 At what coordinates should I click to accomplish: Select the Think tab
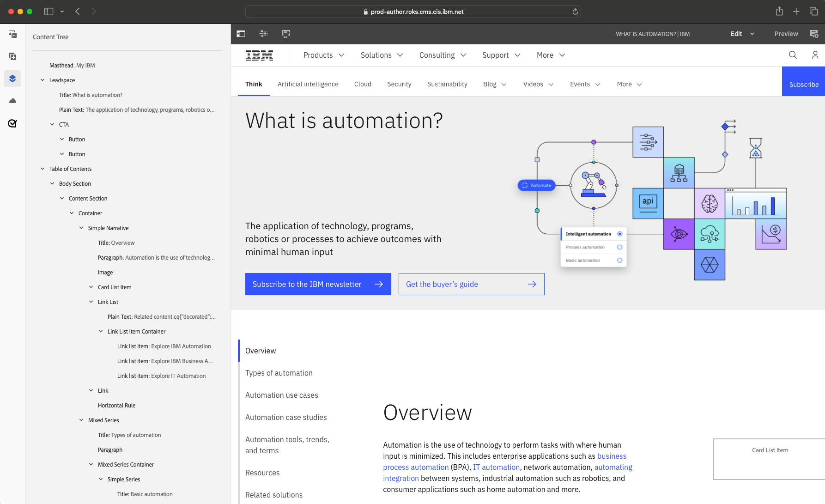click(254, 84)
